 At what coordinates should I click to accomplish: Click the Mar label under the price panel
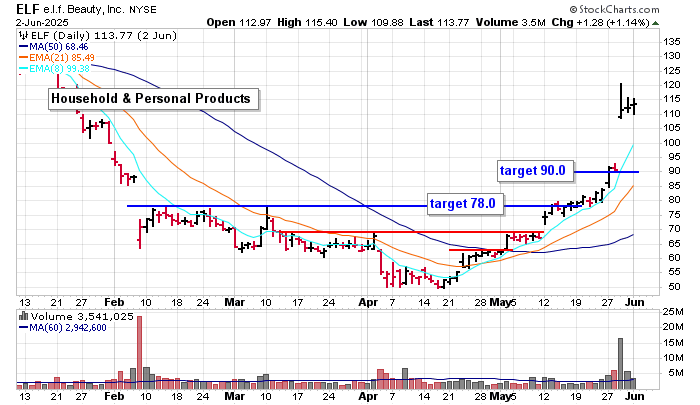[x=235, y=302]
